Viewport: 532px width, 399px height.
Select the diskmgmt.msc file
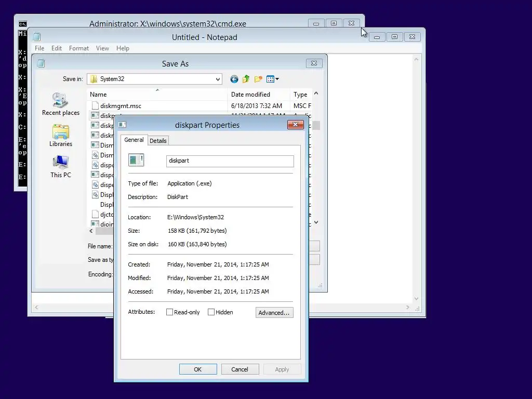(x=121, y=106)
